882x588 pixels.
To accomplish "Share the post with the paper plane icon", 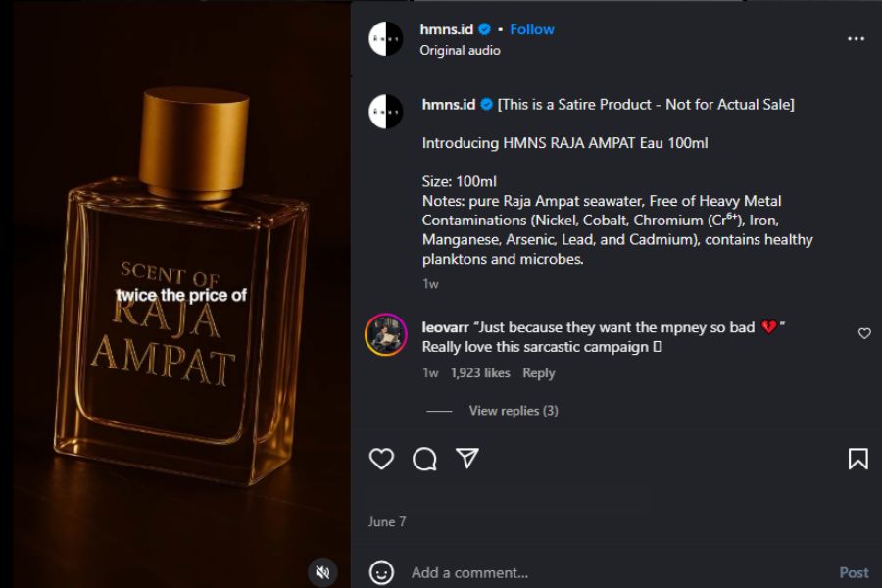I will tap(467, 458).
